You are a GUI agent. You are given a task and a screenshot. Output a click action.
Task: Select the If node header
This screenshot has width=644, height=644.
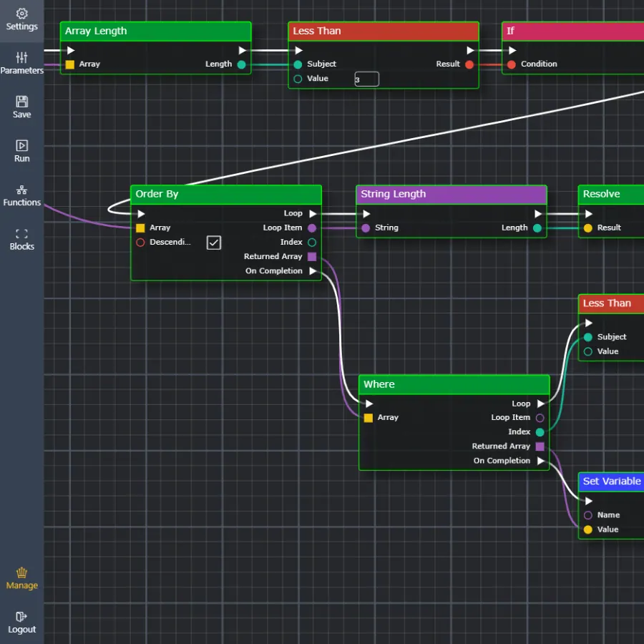(x=573, y=31)
